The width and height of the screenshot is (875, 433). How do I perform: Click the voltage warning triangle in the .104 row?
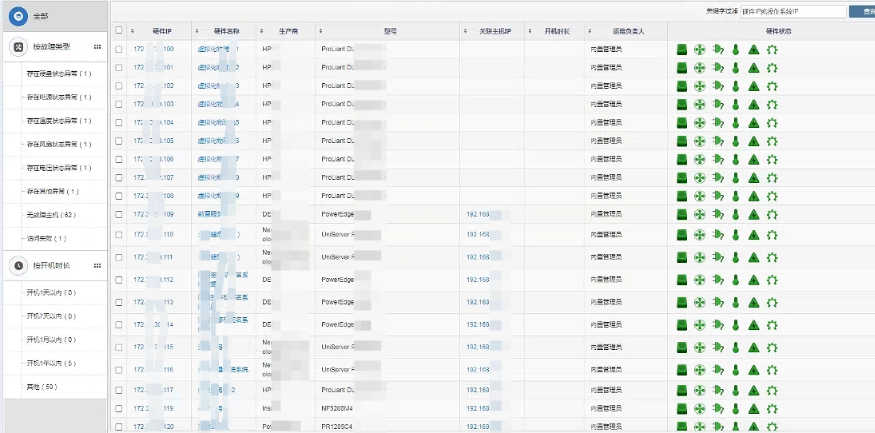(x=753, y=123)
